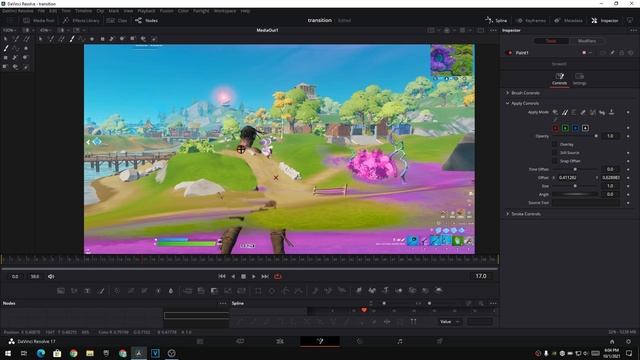Switch to Settings tab of Paint1
Image resolution: width=640 pixels, height=360 pixels.
tap(579, 79)
